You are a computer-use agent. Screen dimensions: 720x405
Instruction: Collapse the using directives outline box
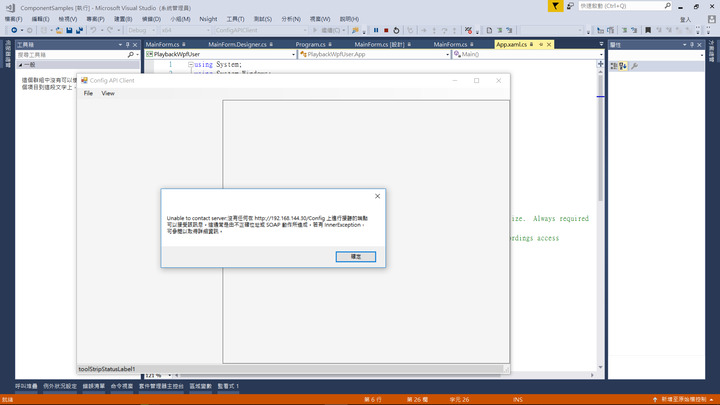coord(190,64)
